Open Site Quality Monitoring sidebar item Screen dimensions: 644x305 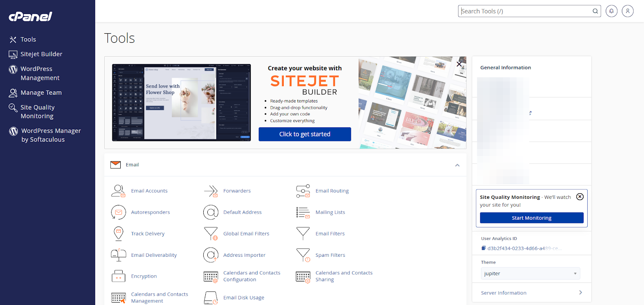coord(37,112)
